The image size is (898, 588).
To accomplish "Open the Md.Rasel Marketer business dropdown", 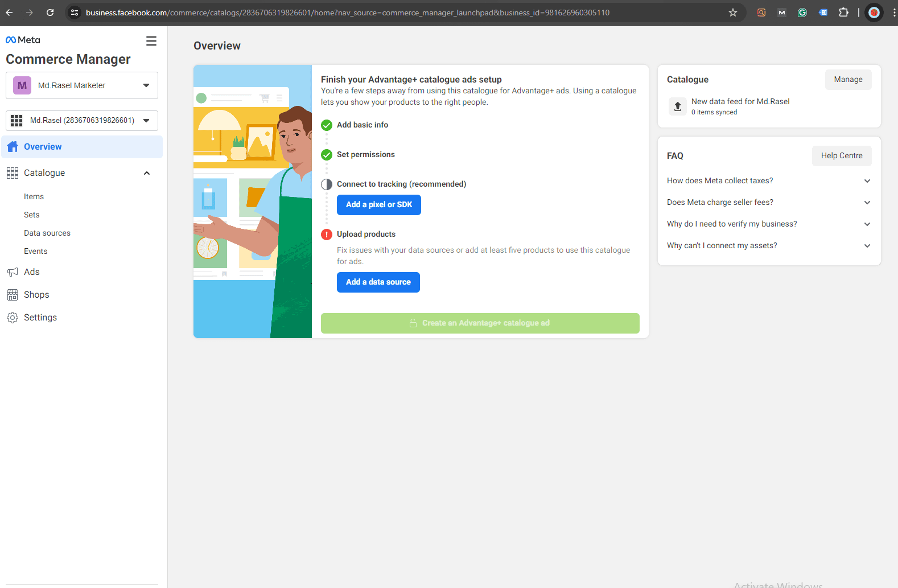I will pyautogui.click(x=82, y=85).
